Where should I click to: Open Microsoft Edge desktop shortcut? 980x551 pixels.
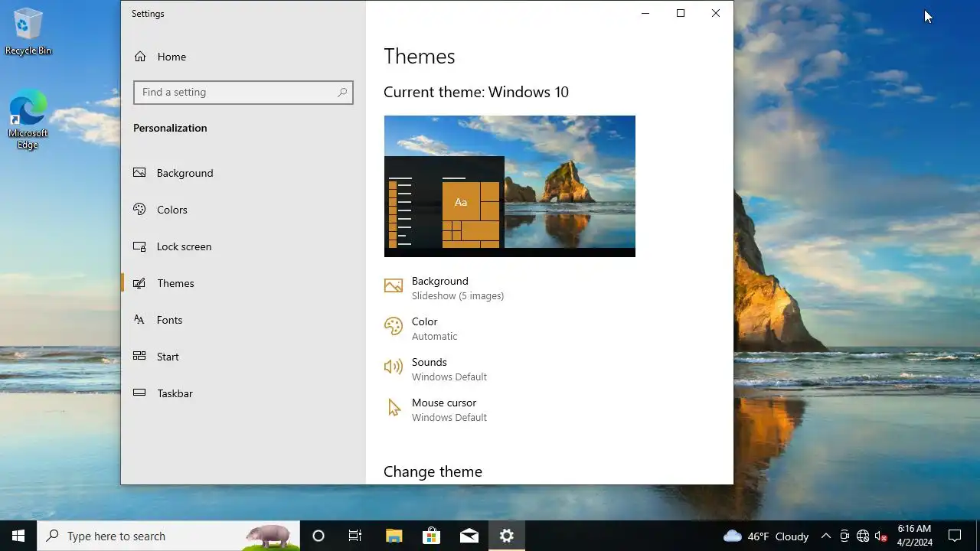[x=28, y=119]
